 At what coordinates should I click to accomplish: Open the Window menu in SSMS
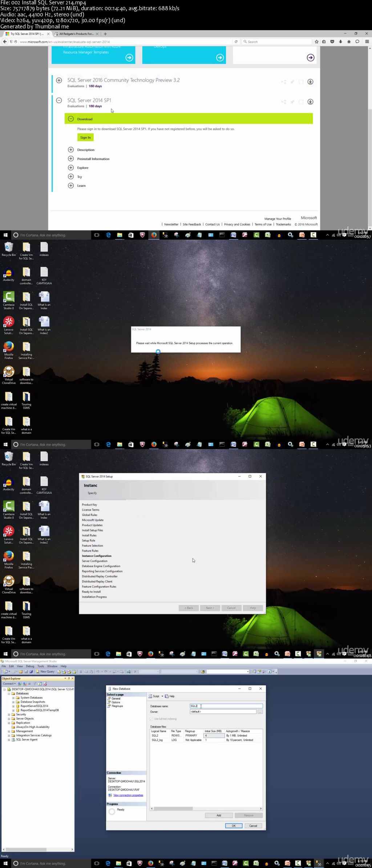click(x=52, y=666)
